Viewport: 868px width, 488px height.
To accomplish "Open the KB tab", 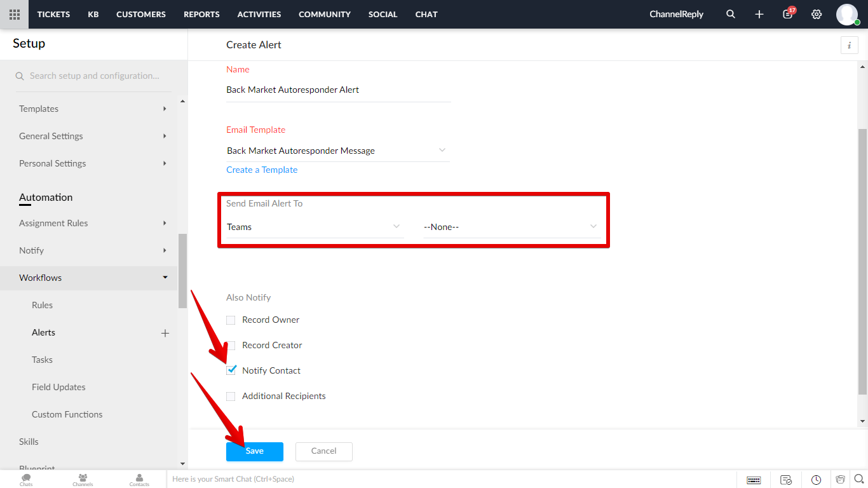I will [x=93, y=14].
